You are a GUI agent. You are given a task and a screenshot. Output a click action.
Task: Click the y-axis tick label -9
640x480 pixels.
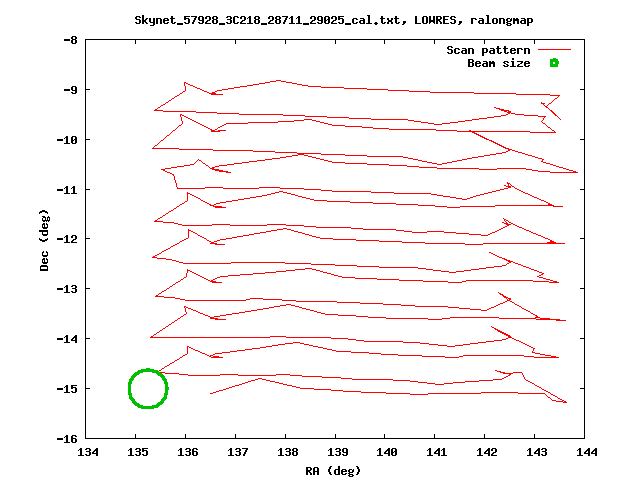[x=70, y=90]
